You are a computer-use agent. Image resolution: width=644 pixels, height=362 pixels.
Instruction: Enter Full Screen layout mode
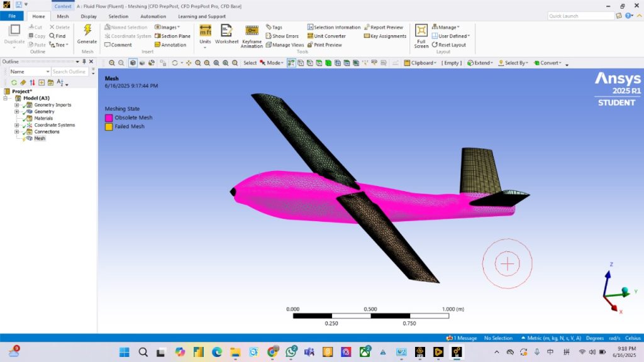pos(421,31)
